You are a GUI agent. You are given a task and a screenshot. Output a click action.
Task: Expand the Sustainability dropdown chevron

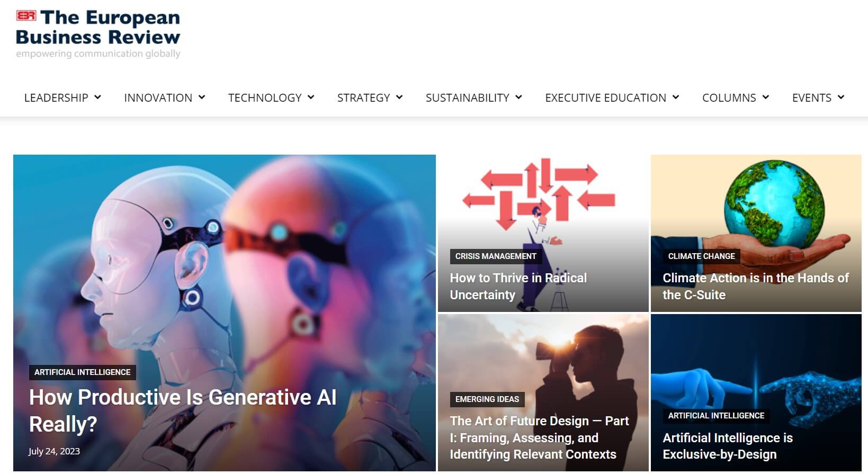pyautogui.click(x=518, y=97)
